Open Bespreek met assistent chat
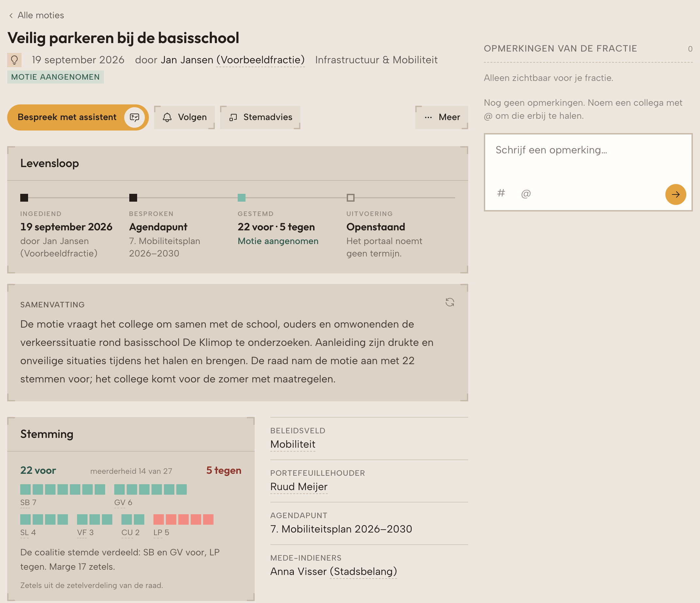 [x=78, y=117]
